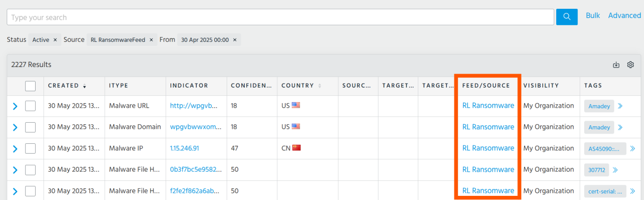644x200 pixels.
Task: Click the Amadey tag in Malware URL row
Action: tap(599, 106)
